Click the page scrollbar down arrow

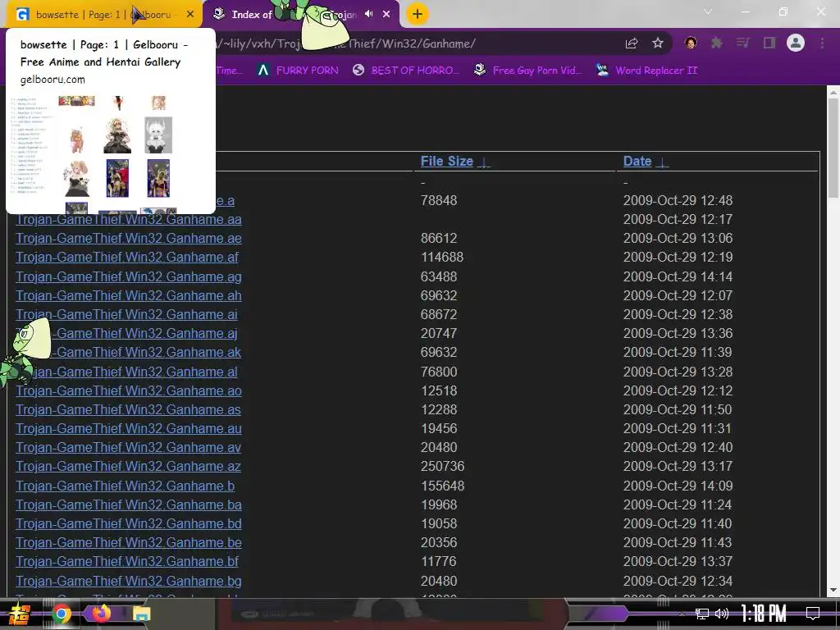(833, 591)
